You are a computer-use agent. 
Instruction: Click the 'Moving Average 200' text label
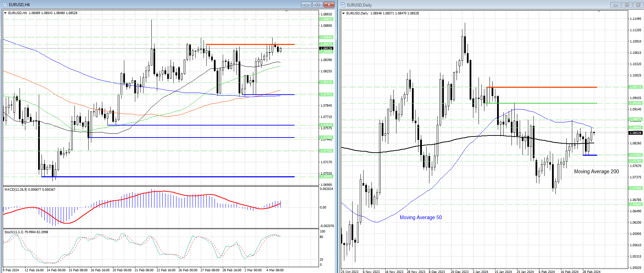click(x=597, y=171)
